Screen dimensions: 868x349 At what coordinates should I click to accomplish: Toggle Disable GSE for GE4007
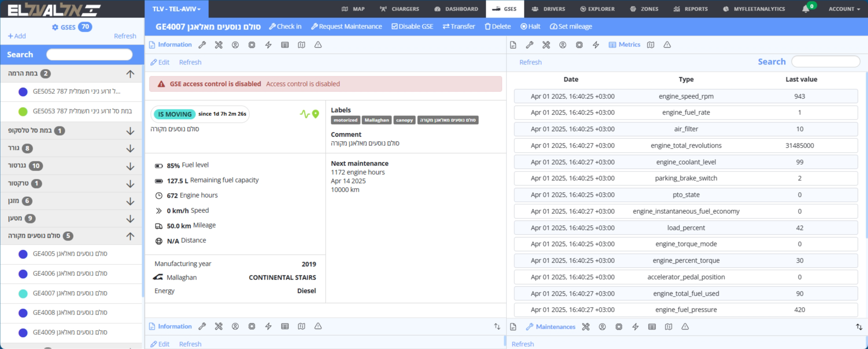click(x=412, y=27)
